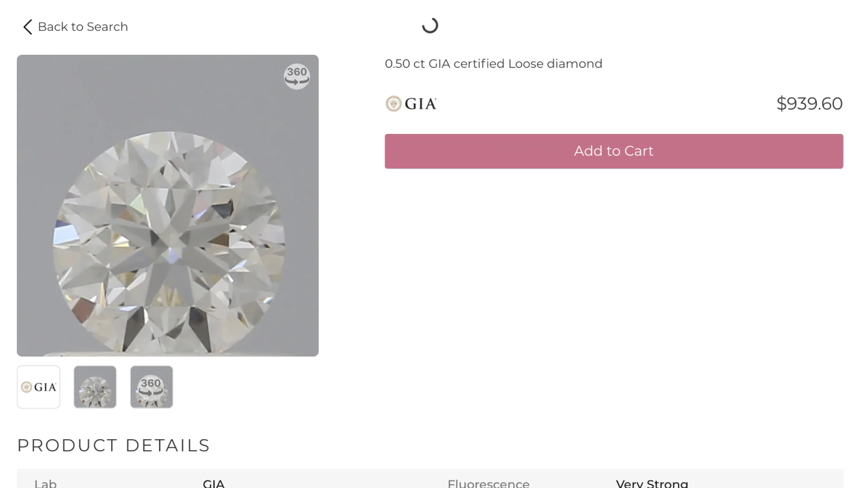The image size is (868, 488).
Task: Click the GIA value in Lab row
Action: click(214, 483)
